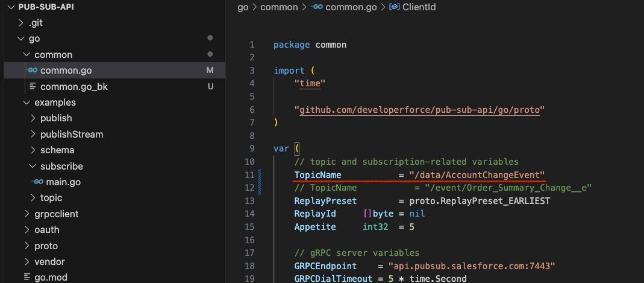Click the 'go' breadcrumb segment

tap(243, 7)
